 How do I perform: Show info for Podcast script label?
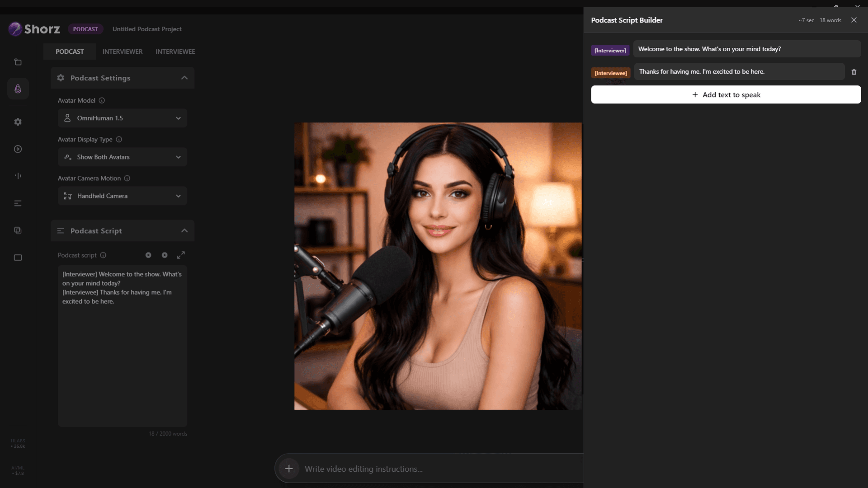(103, 255)
